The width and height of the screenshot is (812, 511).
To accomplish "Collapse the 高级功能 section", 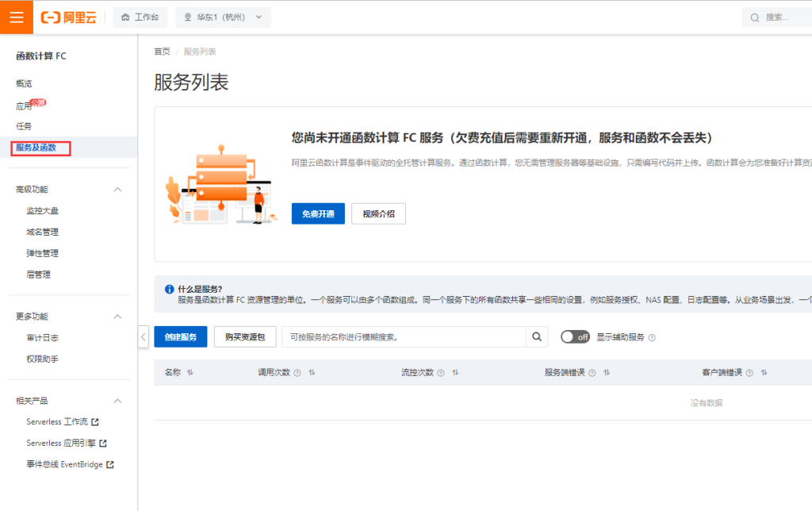I will point(117,189).
